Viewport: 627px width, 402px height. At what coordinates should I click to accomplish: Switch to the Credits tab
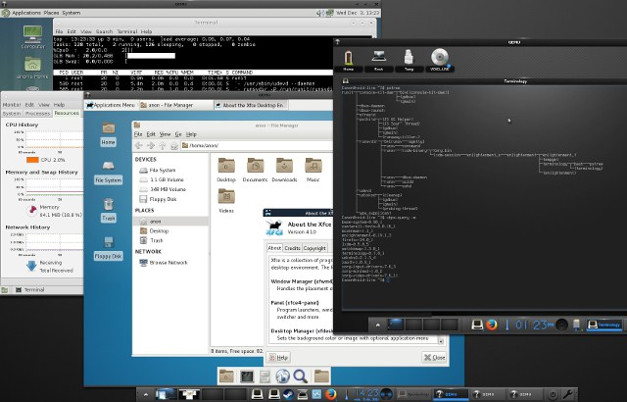coord(292,248)
